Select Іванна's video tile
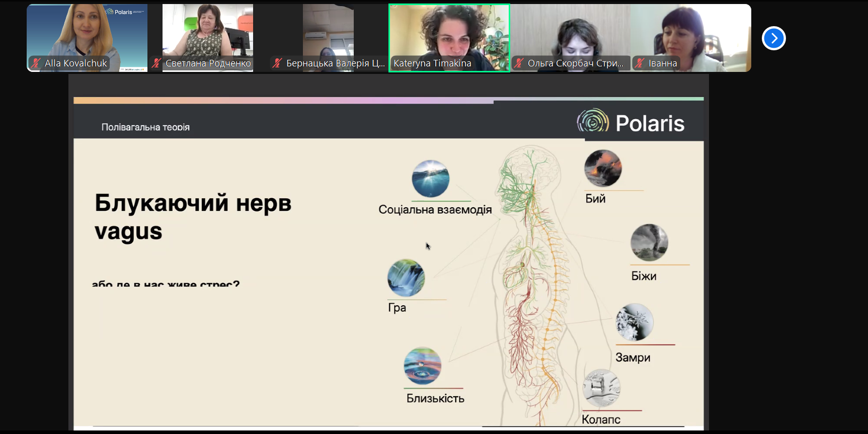 coord(691,38)
